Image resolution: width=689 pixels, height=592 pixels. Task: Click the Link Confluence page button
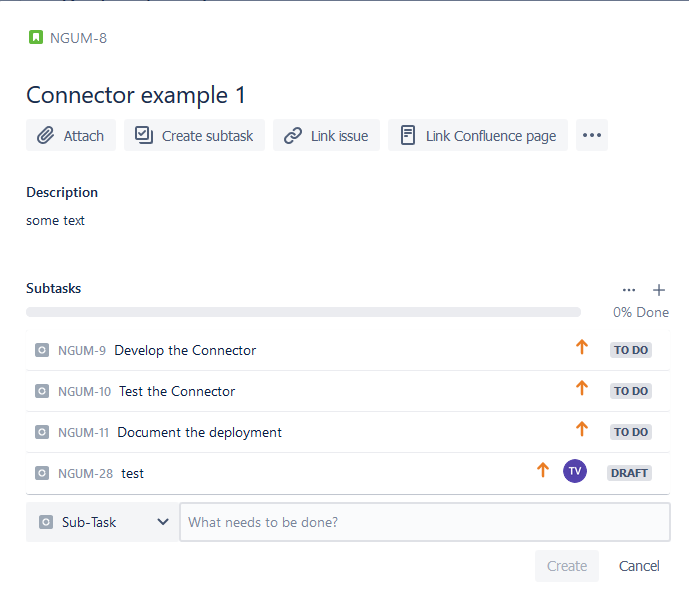pos(478,135)
